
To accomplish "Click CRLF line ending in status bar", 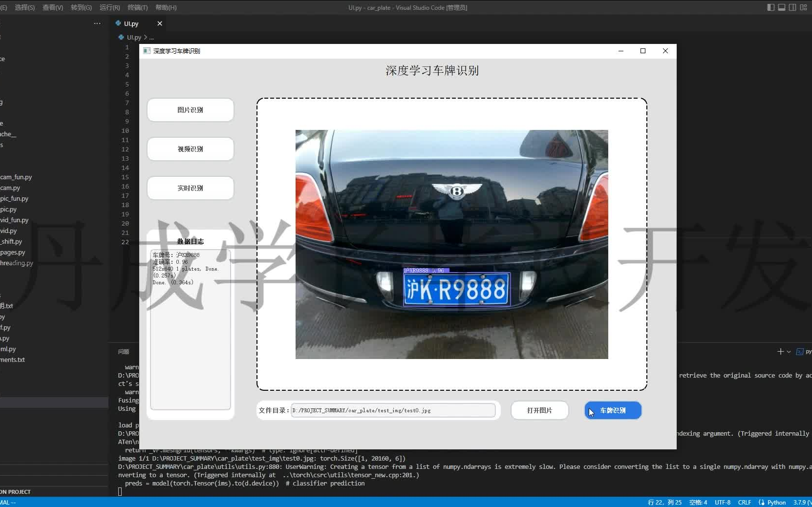I will tap(745, 502).
